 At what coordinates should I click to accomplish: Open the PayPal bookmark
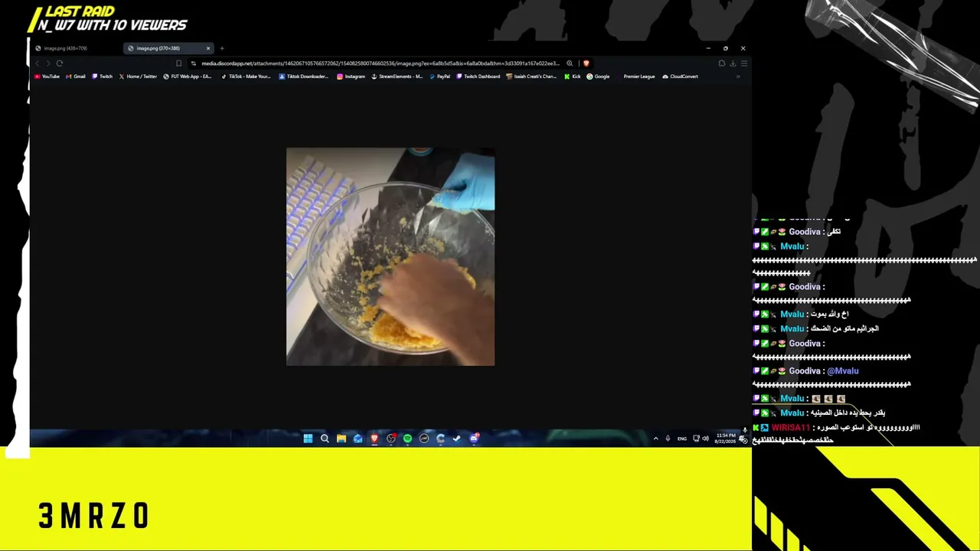pos(440,77)
